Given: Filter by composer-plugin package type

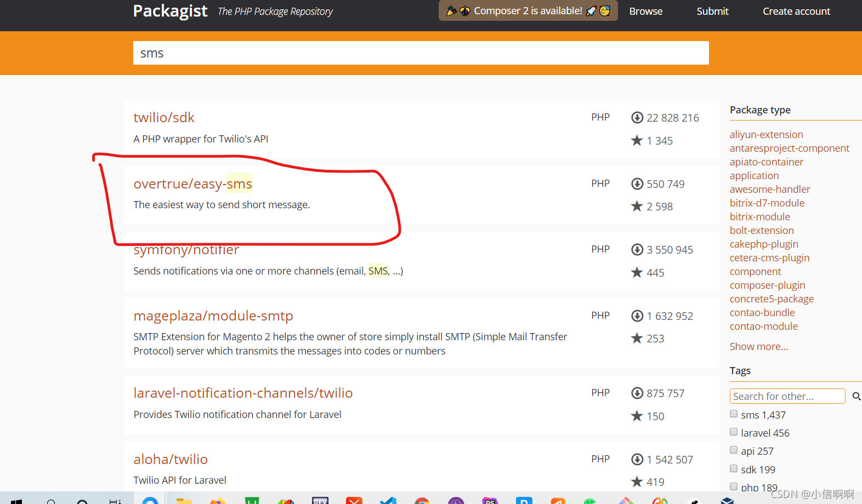Looking at the screenshot, I should point(767,285).
